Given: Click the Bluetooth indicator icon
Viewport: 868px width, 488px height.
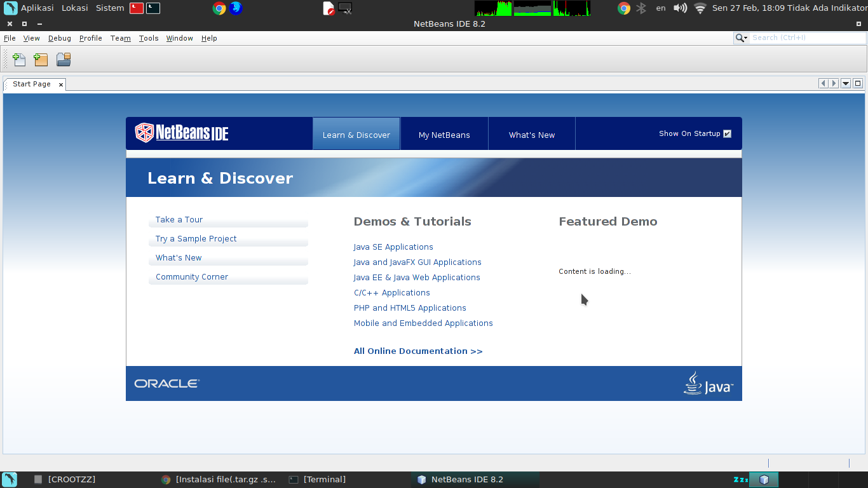Looking at the screenshot, I should pos(642,8).
